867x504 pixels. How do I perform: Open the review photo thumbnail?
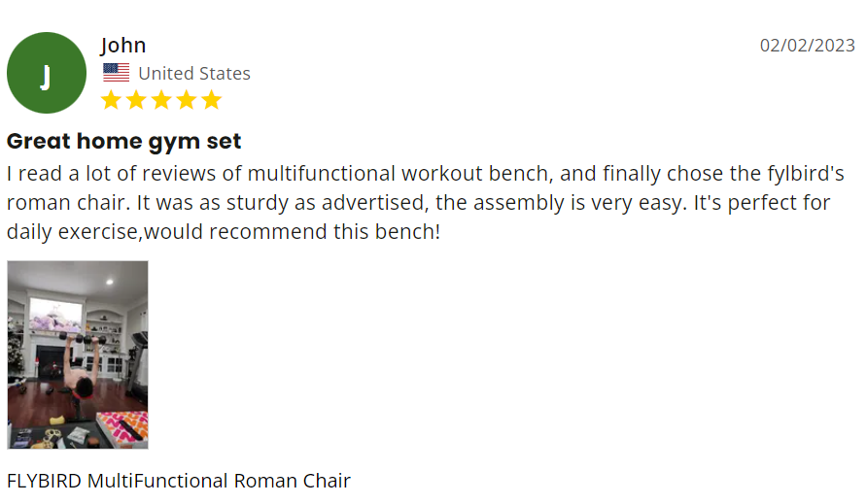click(x=78, y=354)
